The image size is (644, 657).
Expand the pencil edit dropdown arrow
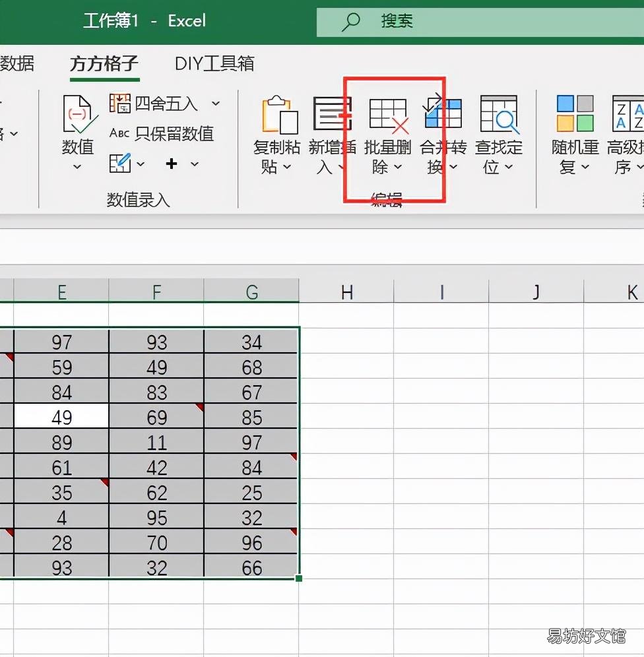(x=141, y=164)
